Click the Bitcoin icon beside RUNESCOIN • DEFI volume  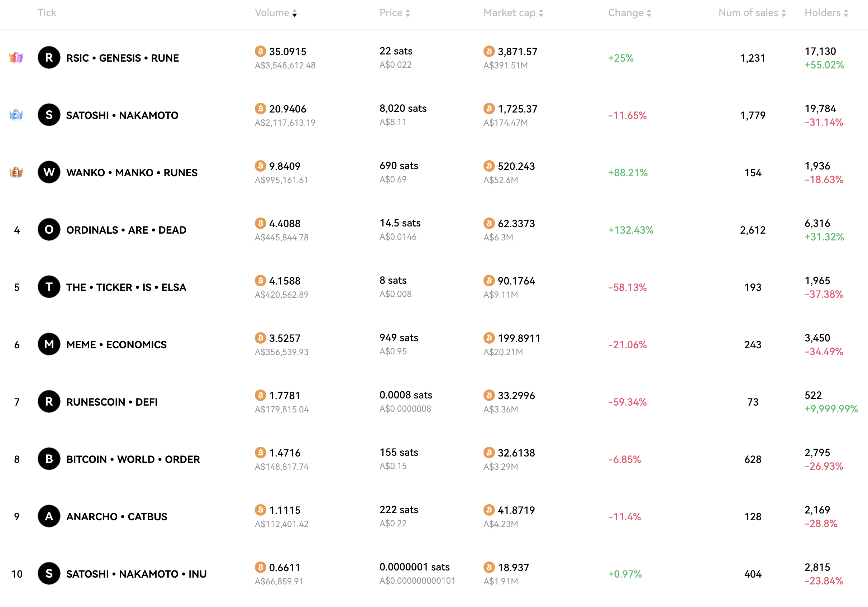pyautogui.click(x=260, y=395)
